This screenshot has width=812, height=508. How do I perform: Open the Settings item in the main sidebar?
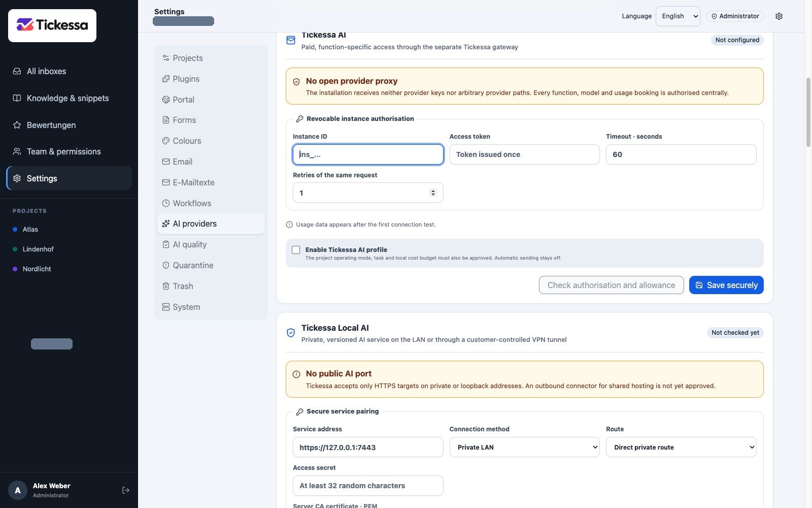point(69,178)
